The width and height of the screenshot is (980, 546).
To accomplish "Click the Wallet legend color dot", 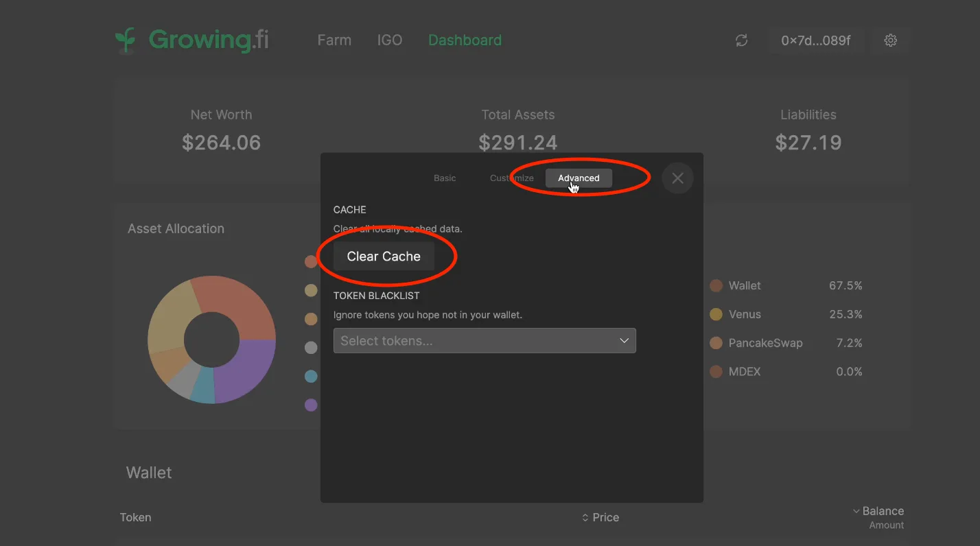I will (x=716, y=286).
